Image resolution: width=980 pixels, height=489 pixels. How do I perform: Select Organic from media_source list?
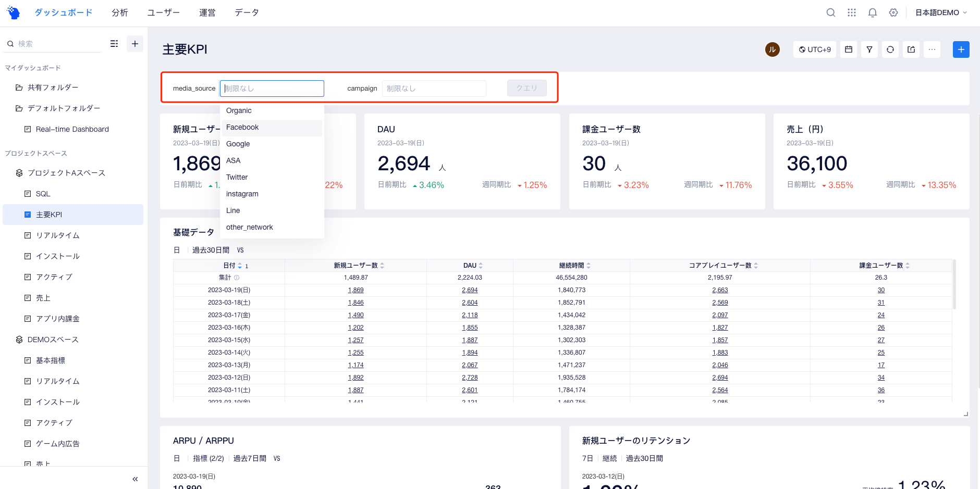272,110
